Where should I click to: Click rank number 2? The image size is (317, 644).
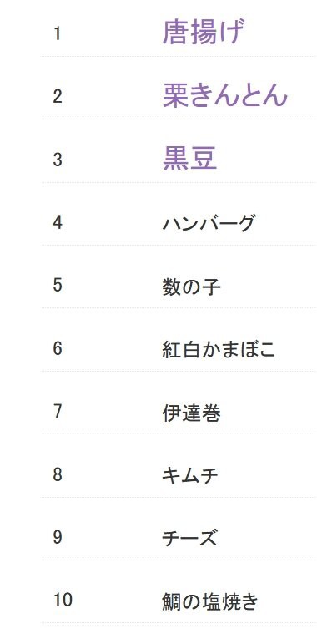coord(58,97)
